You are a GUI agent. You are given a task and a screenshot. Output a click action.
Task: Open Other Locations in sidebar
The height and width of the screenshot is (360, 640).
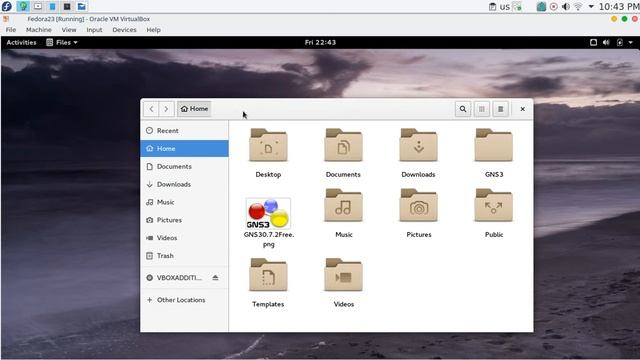coord(184,300)
